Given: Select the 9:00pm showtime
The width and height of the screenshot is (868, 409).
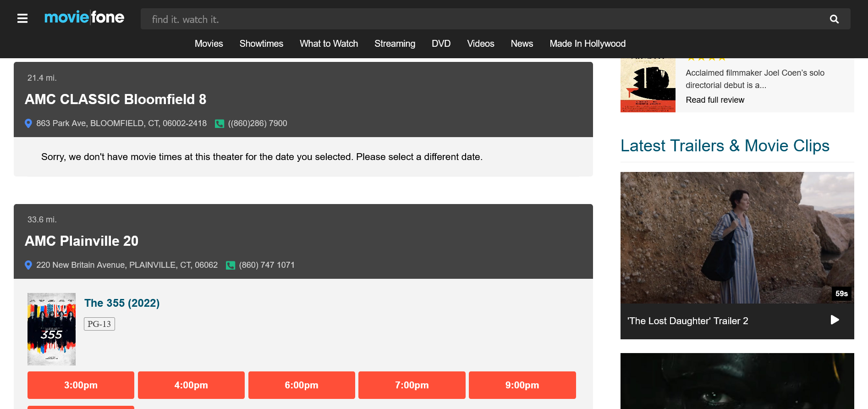Looking at the screenshot, I should [x=522, y=385].
